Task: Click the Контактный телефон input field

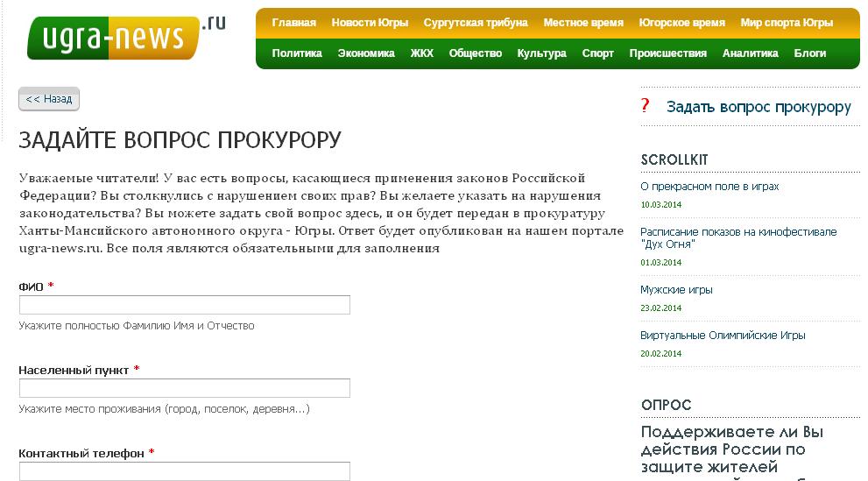Action: pos(185,471)
